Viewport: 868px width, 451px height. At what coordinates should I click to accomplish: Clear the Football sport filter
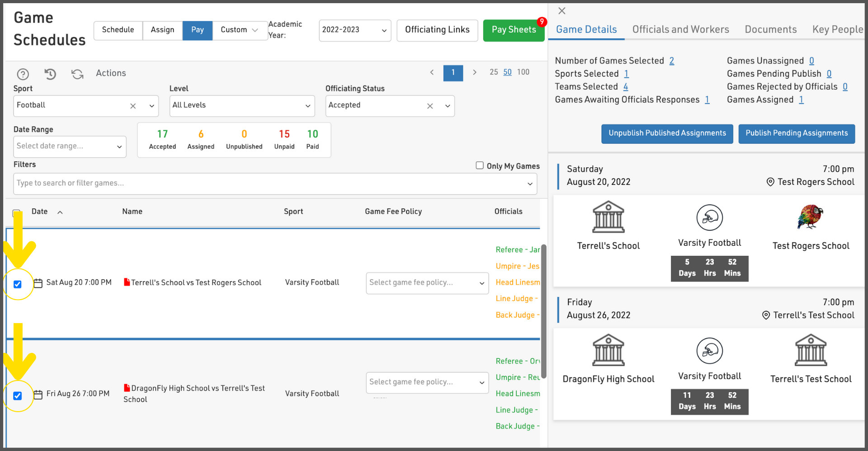[x=133, y=106]
